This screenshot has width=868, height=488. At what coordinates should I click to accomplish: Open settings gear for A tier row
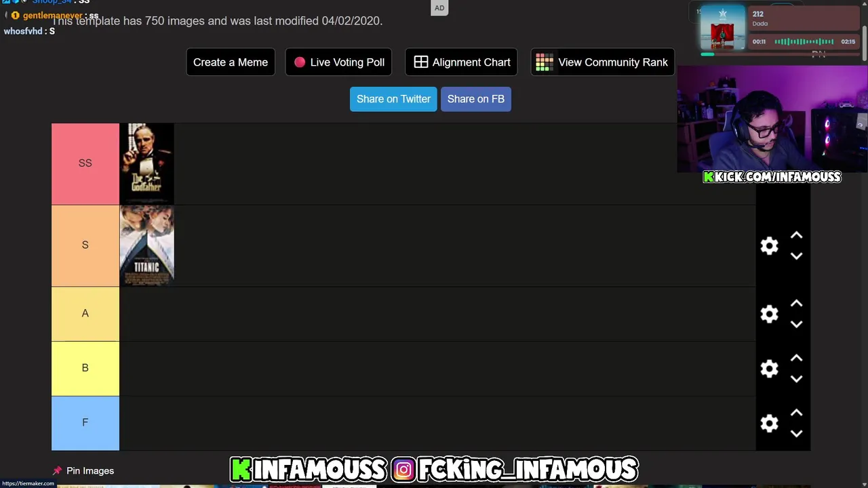point(769,314)
